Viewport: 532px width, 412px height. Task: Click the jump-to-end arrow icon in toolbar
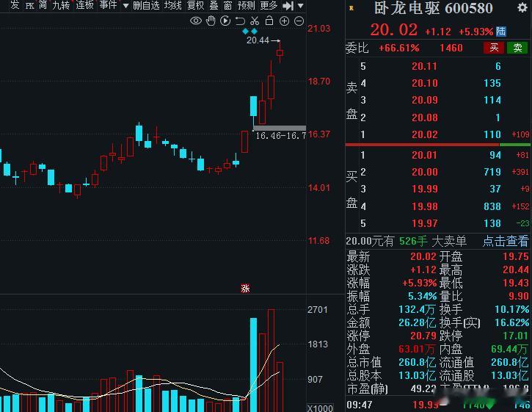pyautogui.click(x=288, y=5)
